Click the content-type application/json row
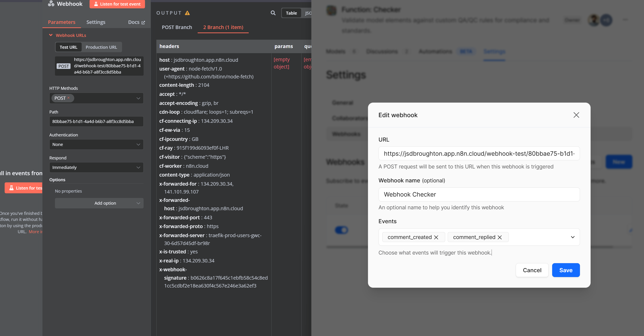 [x=194, y=175]
